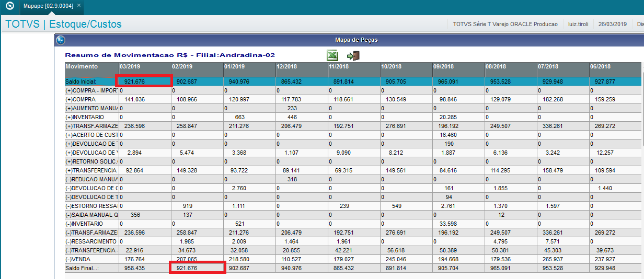The width and height of the screenshot is (644, 279).
Task: Click the Saldo Final value 958.435
Action: pos(134,268)
